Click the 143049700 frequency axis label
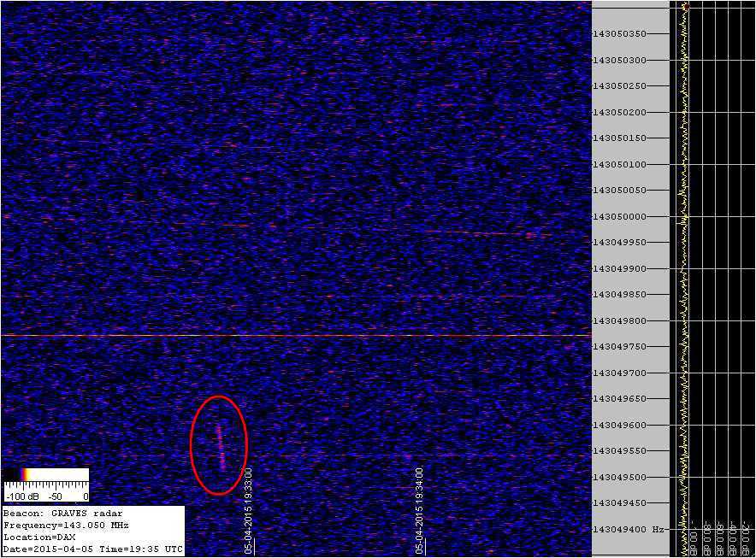756x558 pixels. pyautogui.click(x=619, y=373)
